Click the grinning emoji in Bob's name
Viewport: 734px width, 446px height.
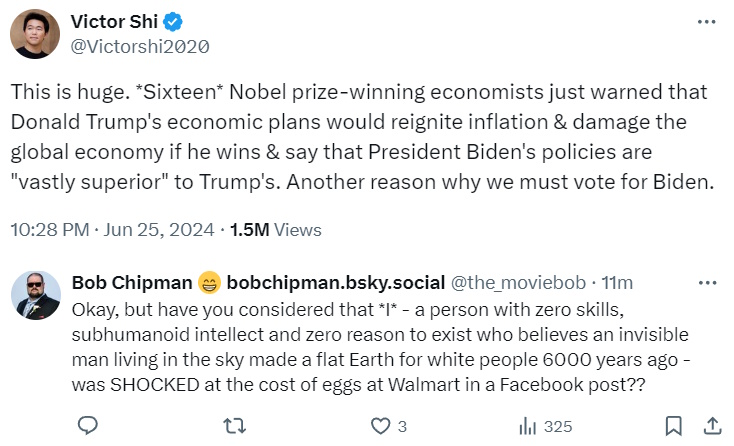pyautogui.click(x=209, y=281)
